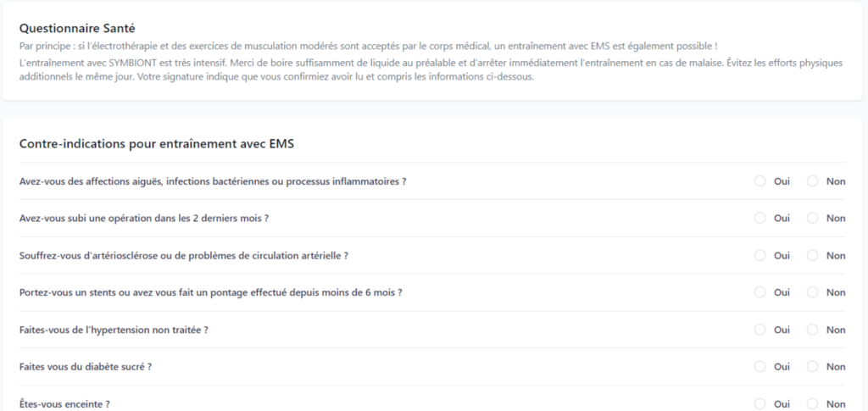The image size is (868, 411).
Task: Answer Oui to hypertension non traitée
Action: pyautogui.click(x=759, y=330)
